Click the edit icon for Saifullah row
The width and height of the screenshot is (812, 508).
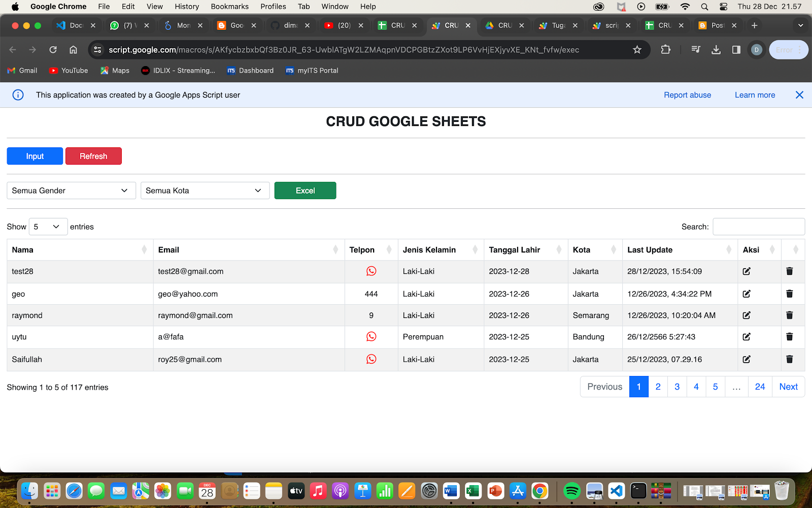point(747,359)
